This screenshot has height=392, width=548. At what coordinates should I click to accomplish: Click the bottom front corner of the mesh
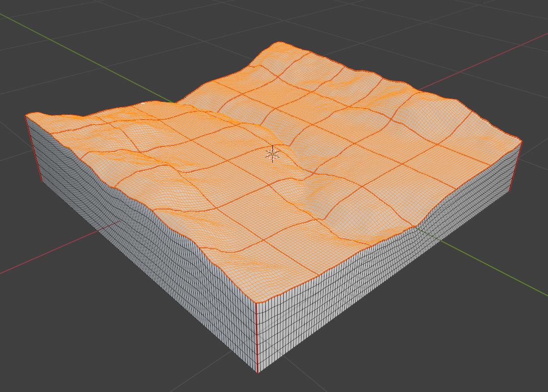pos(257,372)
